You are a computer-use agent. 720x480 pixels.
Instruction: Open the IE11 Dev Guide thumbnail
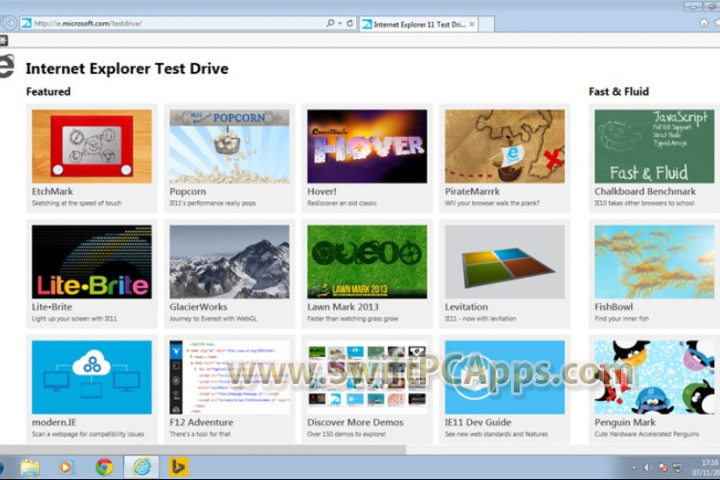pyautogui.click(x=505, y=377)
